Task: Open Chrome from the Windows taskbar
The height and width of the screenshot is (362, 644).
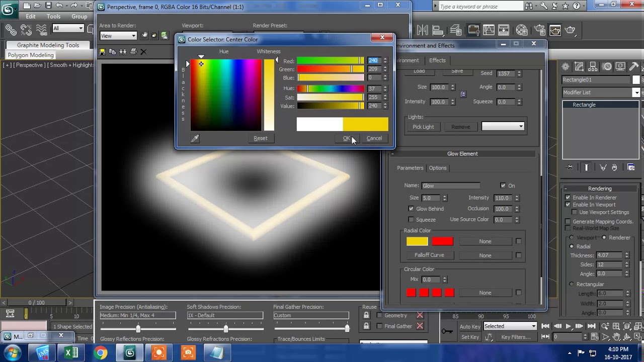Action: coord(101,353)
